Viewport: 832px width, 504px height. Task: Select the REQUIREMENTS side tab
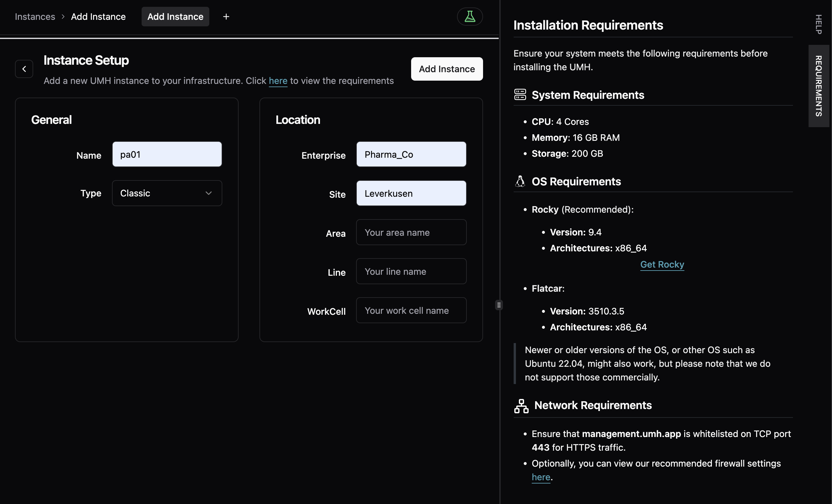pos(819,86)
